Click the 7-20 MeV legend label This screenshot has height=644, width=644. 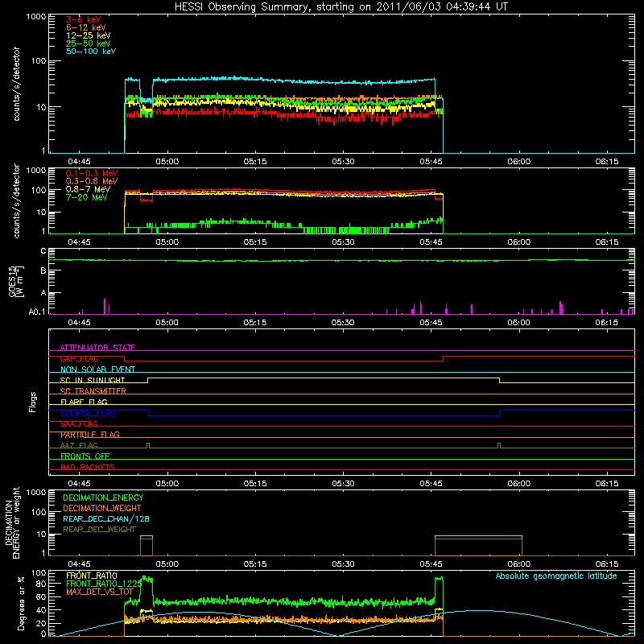pos(87,197)
